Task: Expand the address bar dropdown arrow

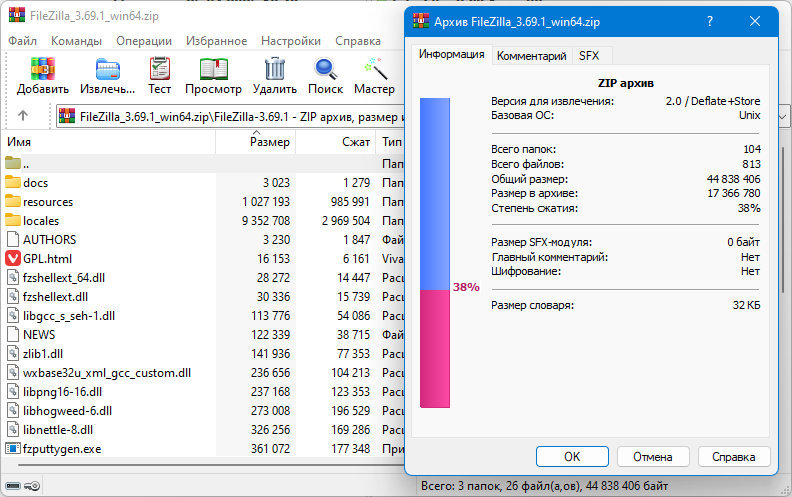Action: pyautogui.click(x=783, y=116)
